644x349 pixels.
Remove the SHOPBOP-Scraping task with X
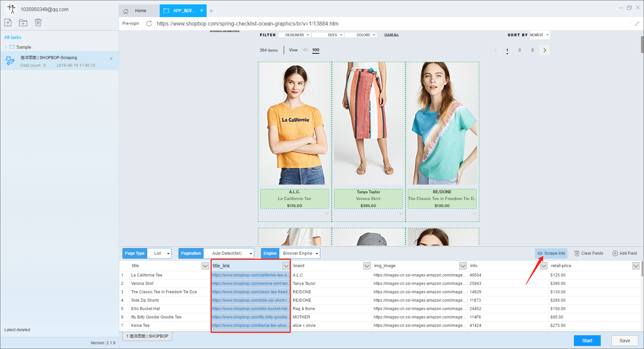[x=111, y=59]
